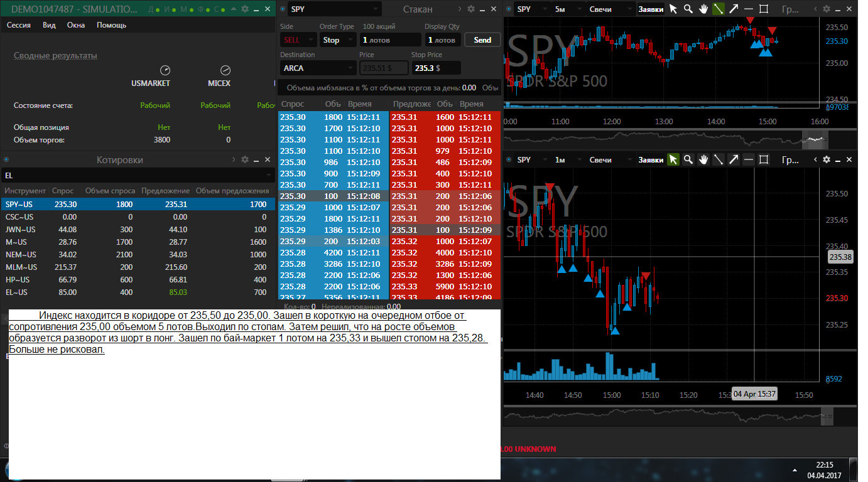Image resolution: width=868 pixels, height=482 pixels.
Task: Select the hand pan tool on 5м chart
Action: [703, 9]
